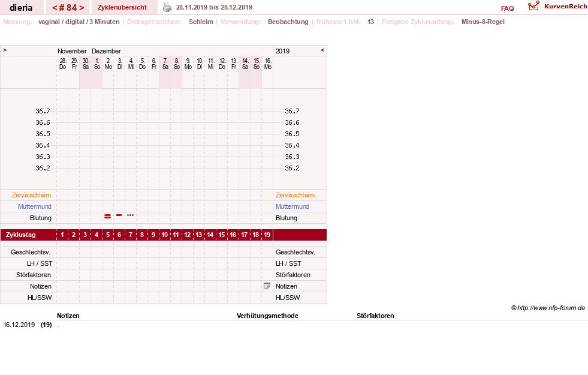This screenshot has width=588, height=375.
Task: Expand chart using the > marker at left
Action: click(5, 50)
